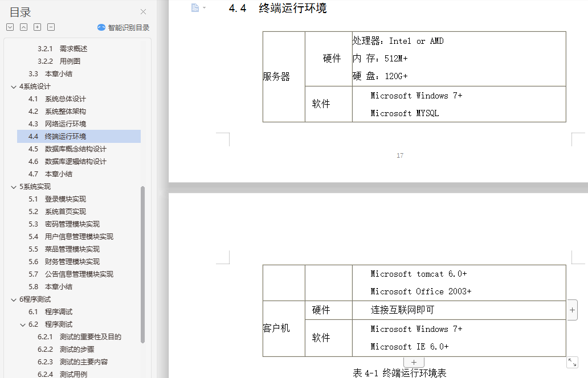588x378 pixels.
Task: Open 6.2.1 测试的重要性及目的
Action: (79, 337)
